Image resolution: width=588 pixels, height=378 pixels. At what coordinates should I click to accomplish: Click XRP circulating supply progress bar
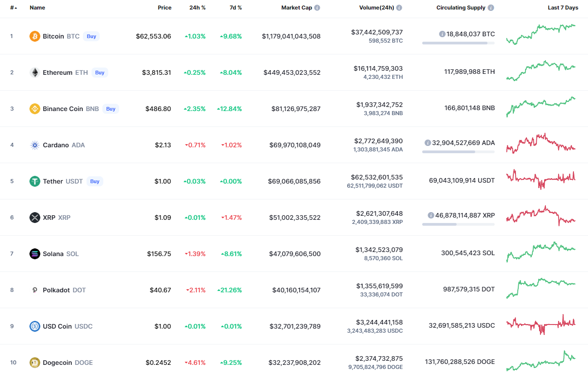pos(458,224)
